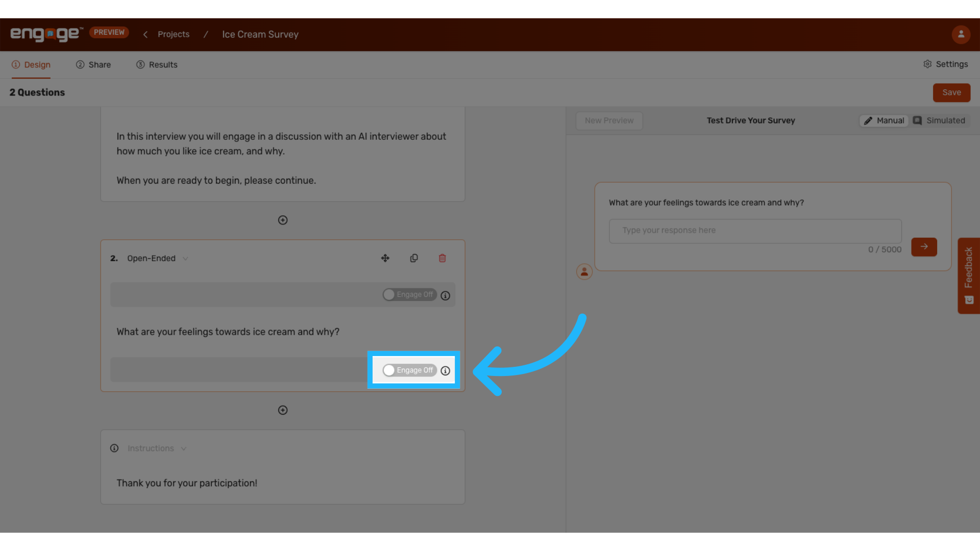Viewport: 980px width, 551px height.
Task: Click the 2 Questions label
Action: (x=37, y=92)
